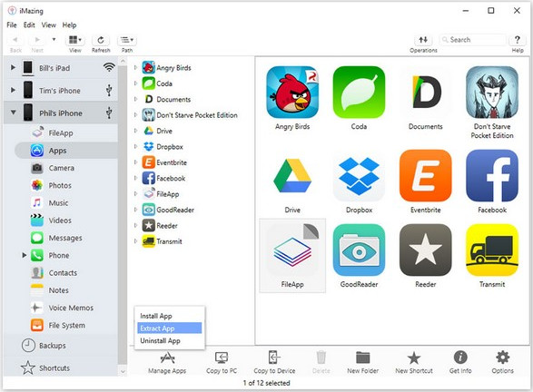Select the Documents app icon in grid
This screenshot has width=533, height=392.
(x=426, y=92)
